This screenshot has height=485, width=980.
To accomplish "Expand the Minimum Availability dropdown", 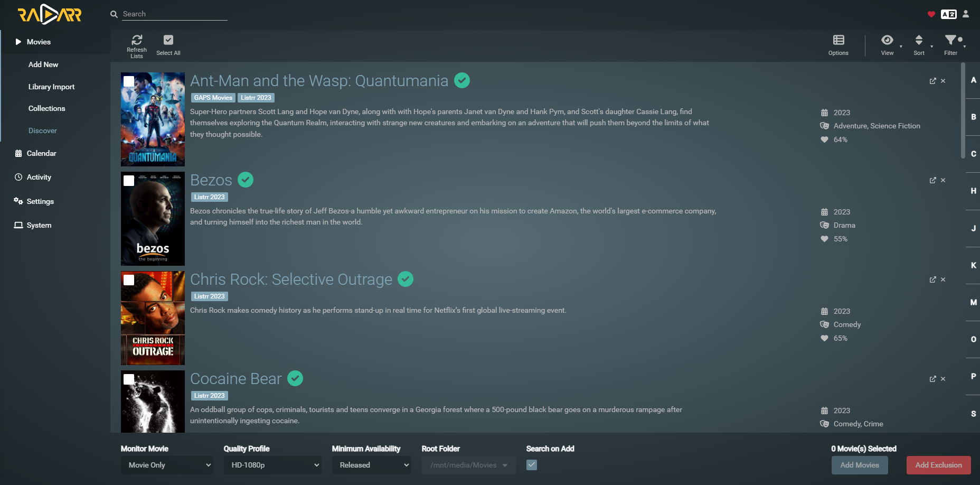I will click(x=371, y=465).
